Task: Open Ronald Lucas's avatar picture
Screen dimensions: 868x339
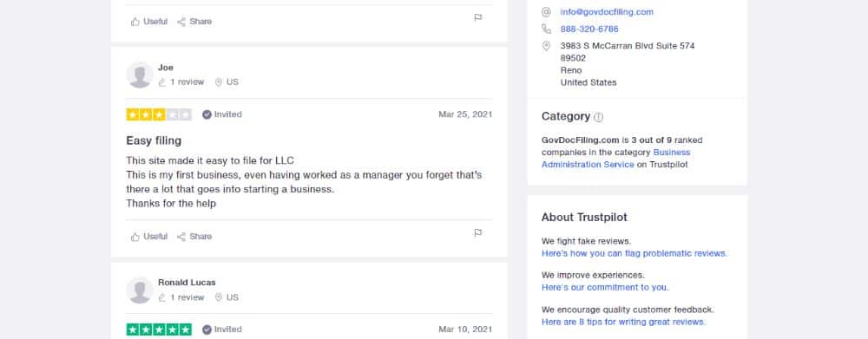Action: click(140, 290)
